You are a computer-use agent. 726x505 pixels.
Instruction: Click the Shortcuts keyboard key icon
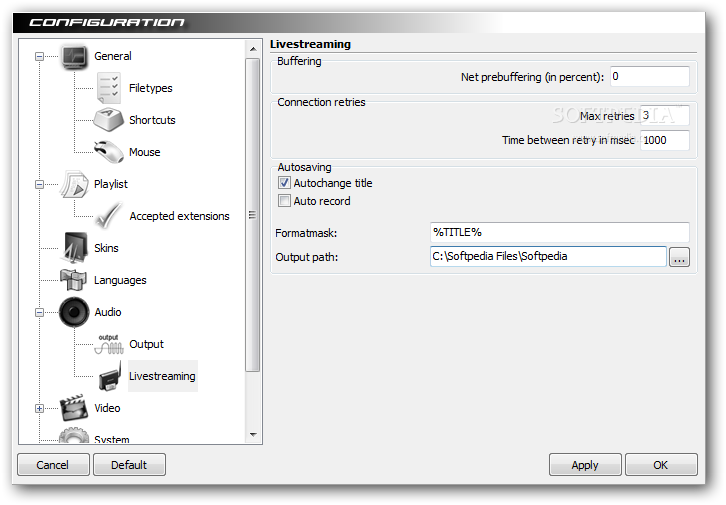click(x=108, y=120)
